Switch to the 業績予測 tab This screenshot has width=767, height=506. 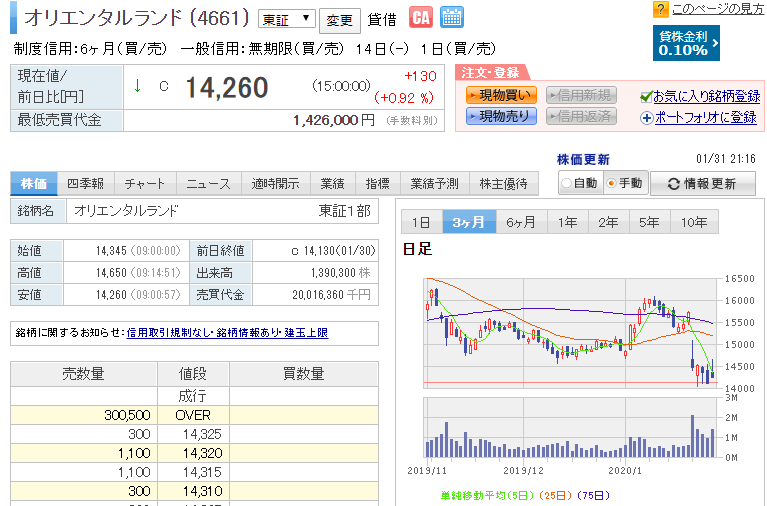434,184
